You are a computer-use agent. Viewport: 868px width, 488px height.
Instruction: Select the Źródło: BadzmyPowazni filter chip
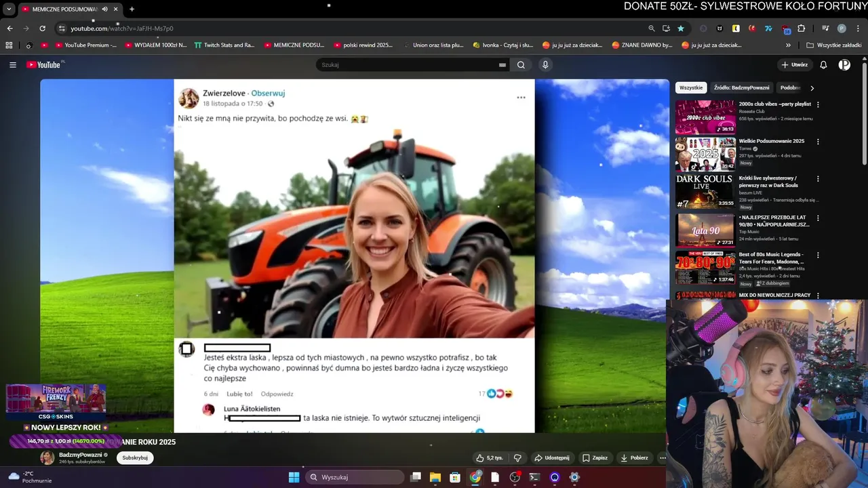[741, 87]
